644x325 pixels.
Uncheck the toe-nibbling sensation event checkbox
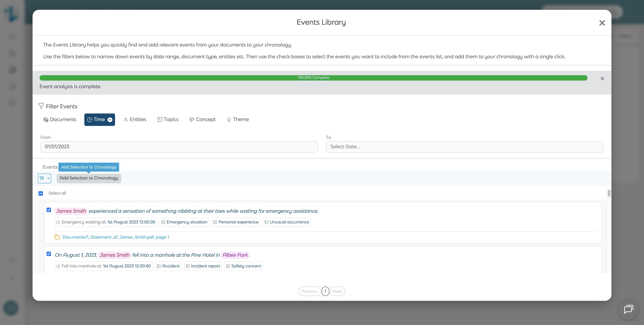point(49,210)
